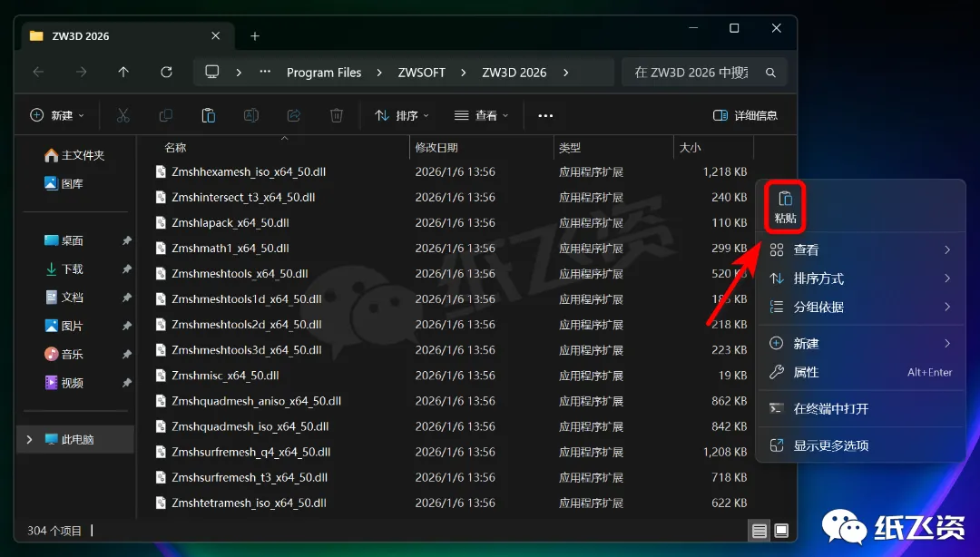Expand chevron after ZWSOFT in path
The height and width of the screenshot is (557, 980).
click(463, 73)
